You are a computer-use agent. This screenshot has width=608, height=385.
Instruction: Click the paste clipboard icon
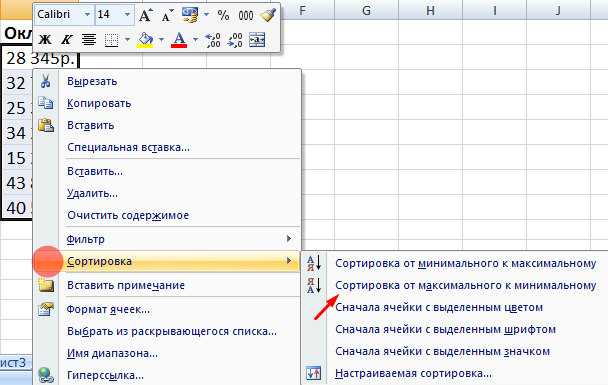[46, 125]
